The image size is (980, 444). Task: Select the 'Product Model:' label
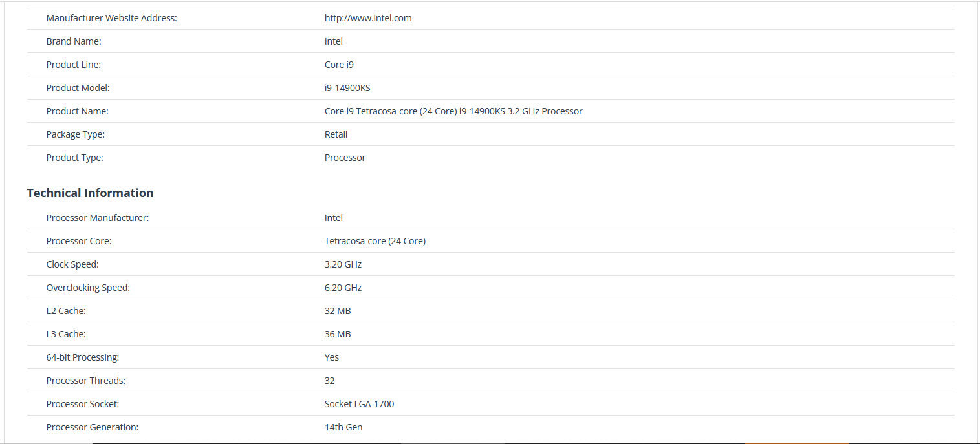pos(78,88)
